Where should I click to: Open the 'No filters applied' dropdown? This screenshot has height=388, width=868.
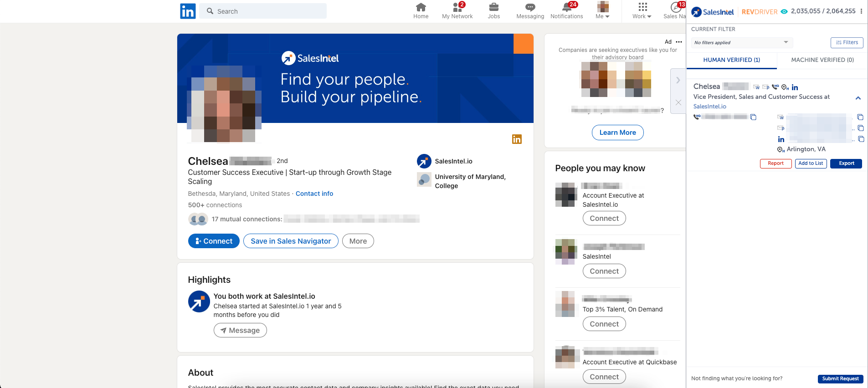pos(742,43)
